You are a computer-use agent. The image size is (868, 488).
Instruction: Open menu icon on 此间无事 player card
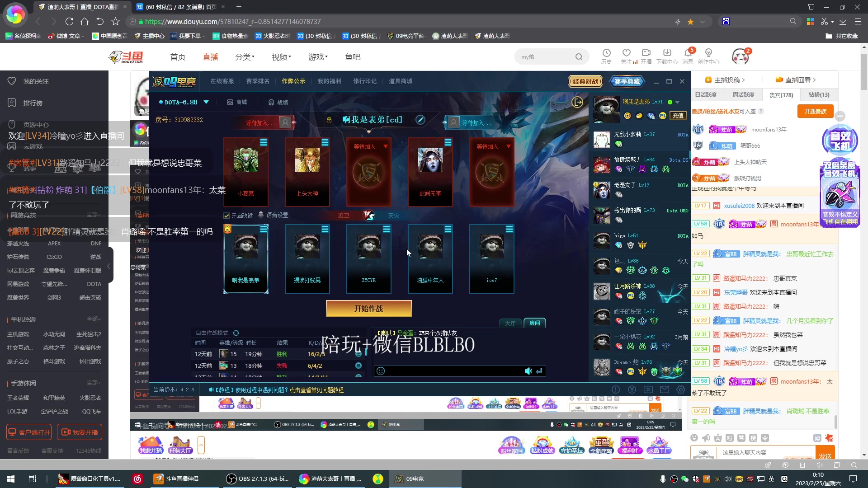pyautogui.click(x=448, y=142)
